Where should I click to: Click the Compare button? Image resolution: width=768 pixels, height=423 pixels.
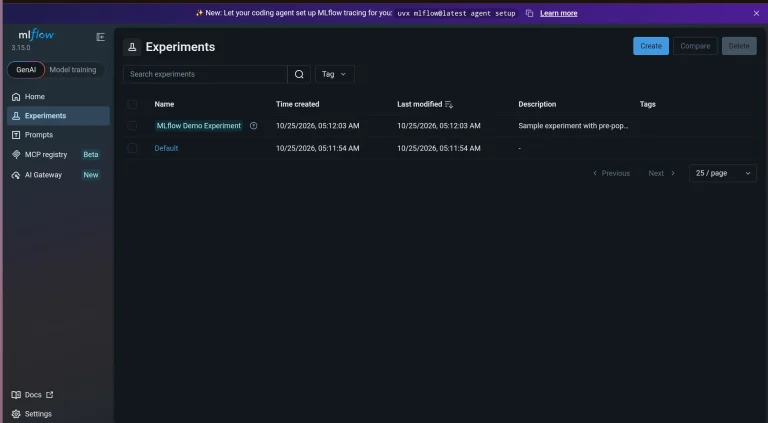coord(695,46)
